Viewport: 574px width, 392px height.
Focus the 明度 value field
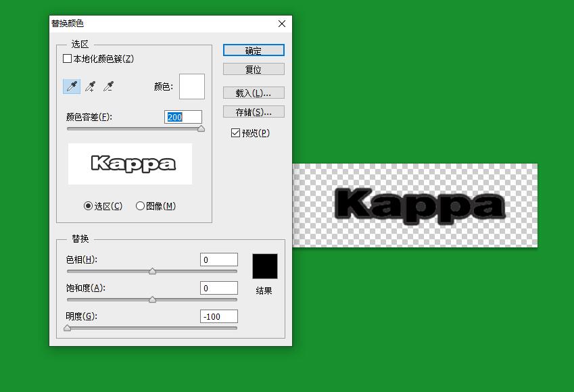(x=219, y=316)
